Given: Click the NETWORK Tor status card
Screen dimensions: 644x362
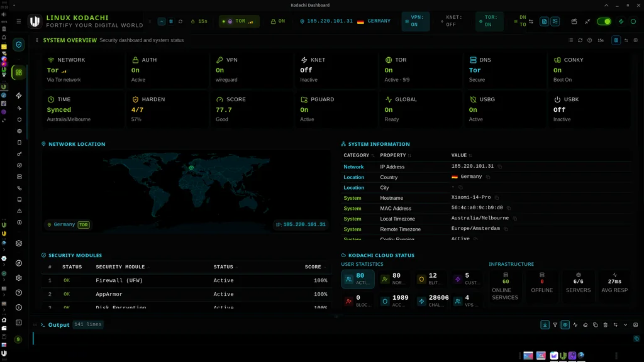Looking at the screenshot, I should (82, 69).
